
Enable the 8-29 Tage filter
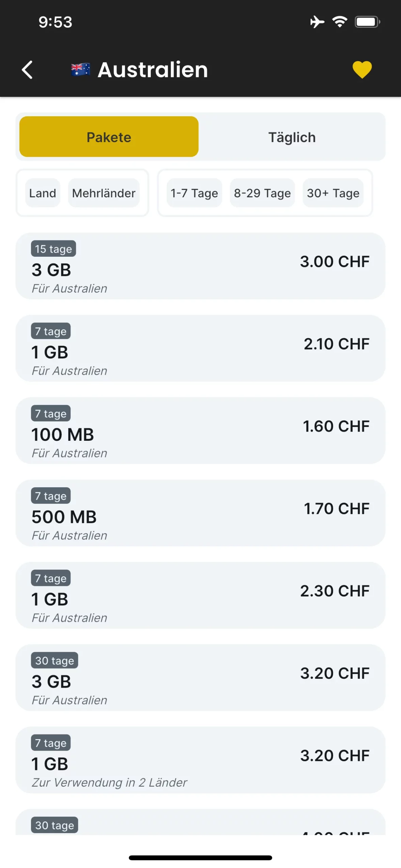click(262, 193)
